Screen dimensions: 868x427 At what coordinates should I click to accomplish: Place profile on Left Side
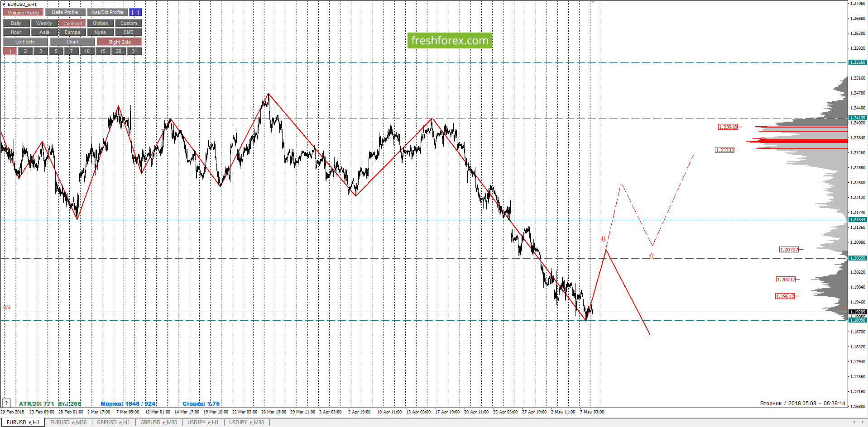pos(25,42)
